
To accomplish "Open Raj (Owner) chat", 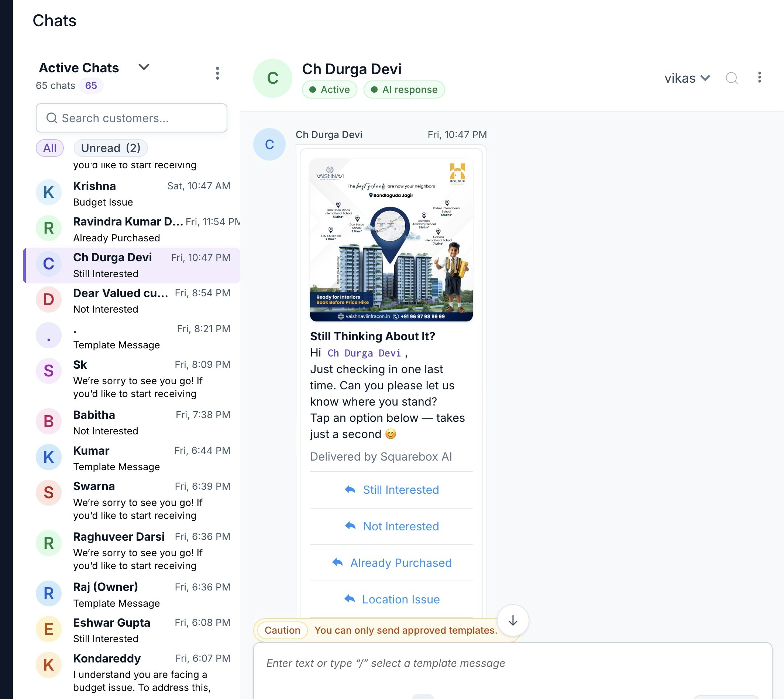I will pyautogui.click(x=132, y=595).
